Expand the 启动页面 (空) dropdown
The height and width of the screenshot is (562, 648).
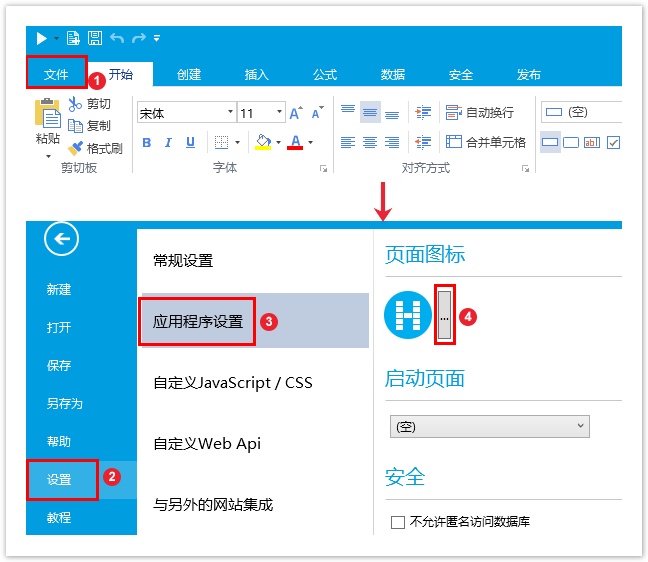[x=488, y=427]
